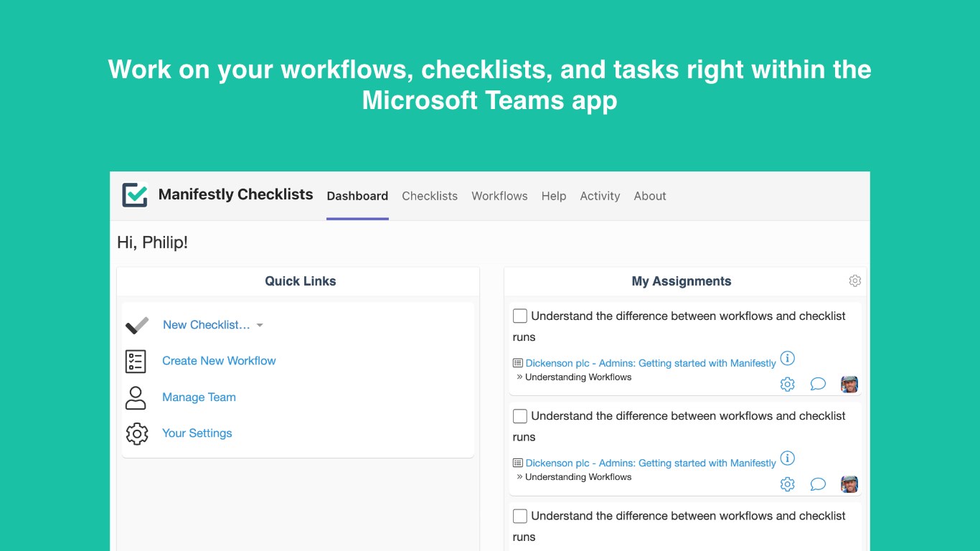Click the Manifestly Checklists logo icon
This screenshot has height=551, width=980.
coord(135,195)
